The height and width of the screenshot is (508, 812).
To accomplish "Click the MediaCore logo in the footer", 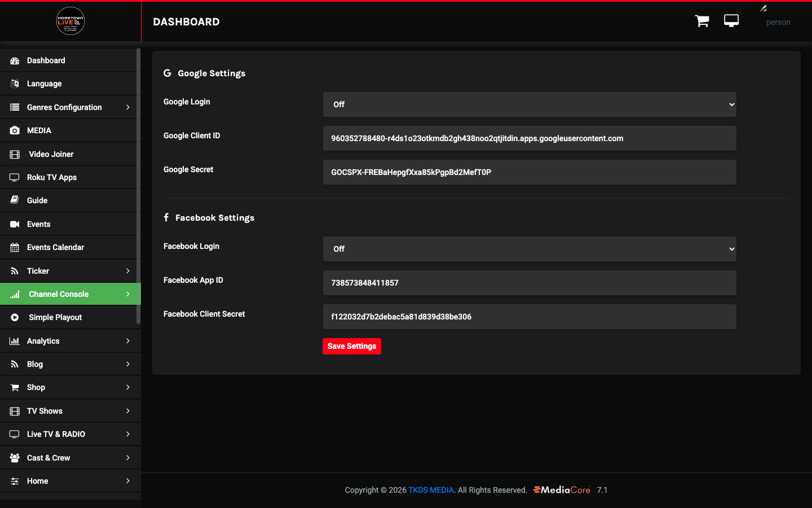I will [x=562, y=490].
